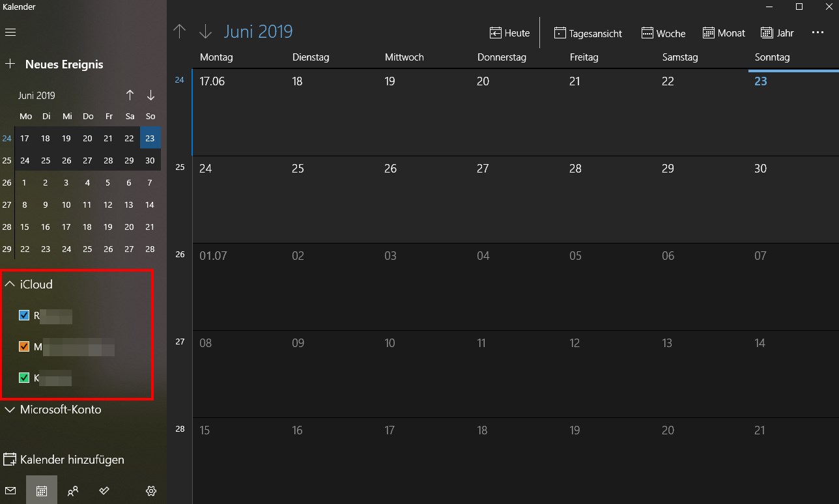Uncheck the orange iCloud calendar checkbox
The height and width of the screenshot is (504, 839).
[x=24, y=347]
